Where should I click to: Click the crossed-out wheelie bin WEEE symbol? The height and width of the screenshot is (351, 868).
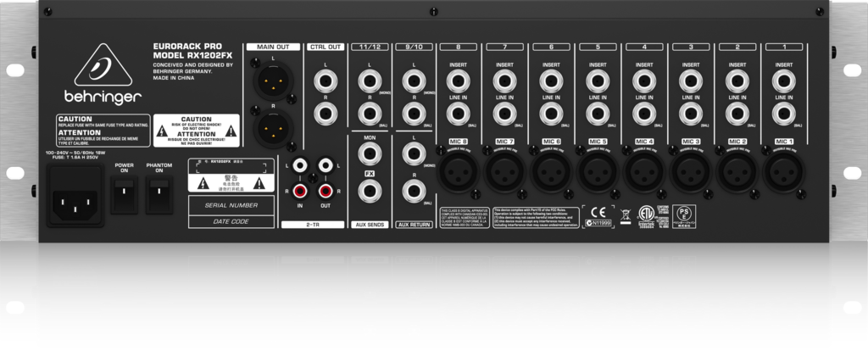pyautogui.click(x=626, y=216)
